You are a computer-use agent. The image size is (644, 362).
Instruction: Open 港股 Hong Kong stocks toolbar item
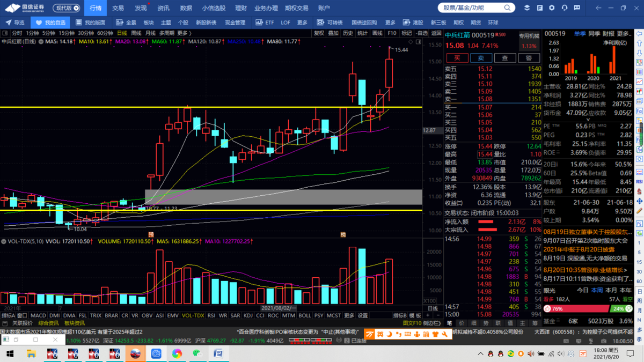[413, 23]
